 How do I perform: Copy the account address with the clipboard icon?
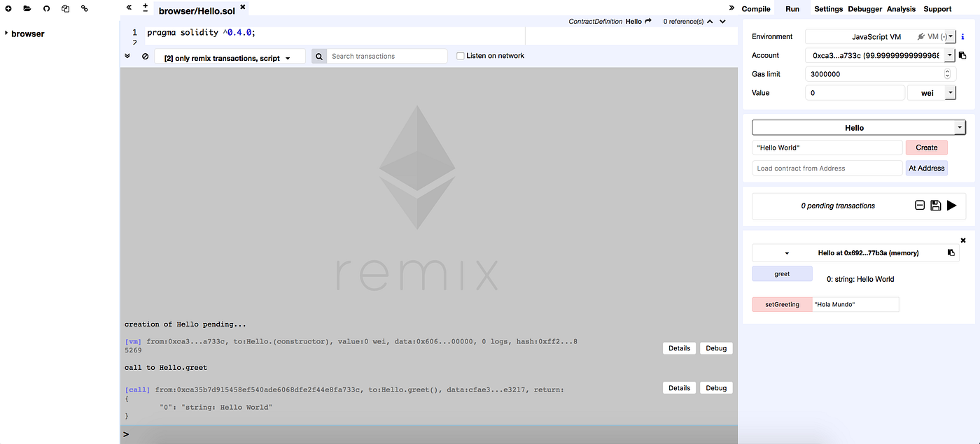[962, 55]
